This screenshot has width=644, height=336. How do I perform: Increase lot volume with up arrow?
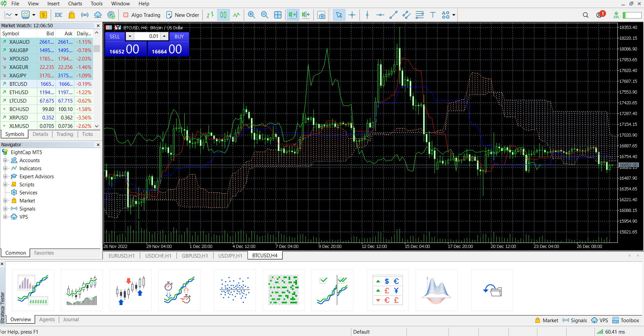click(164, 36)
